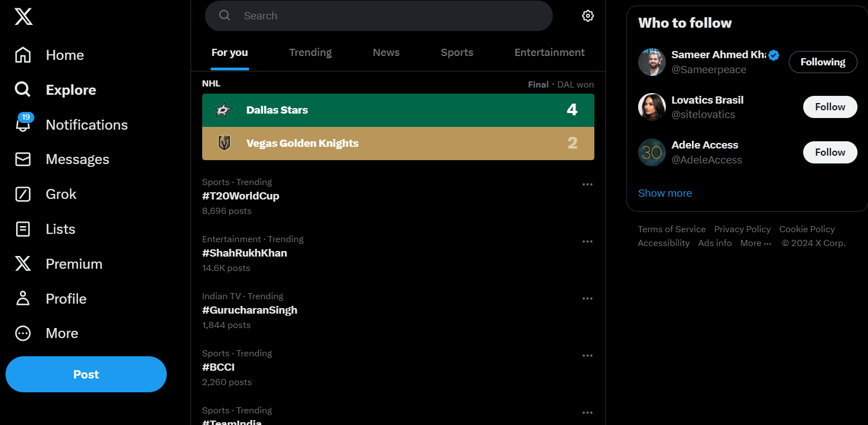Image resolution: width=868 pixels, height=425 pixels.
Task: Switch to the Trending tab
Action: 310,53
